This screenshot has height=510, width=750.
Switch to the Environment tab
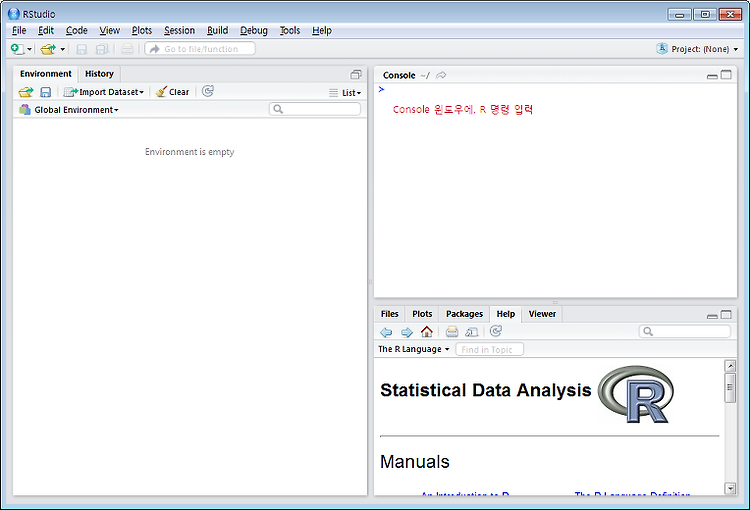click(45, 74)
